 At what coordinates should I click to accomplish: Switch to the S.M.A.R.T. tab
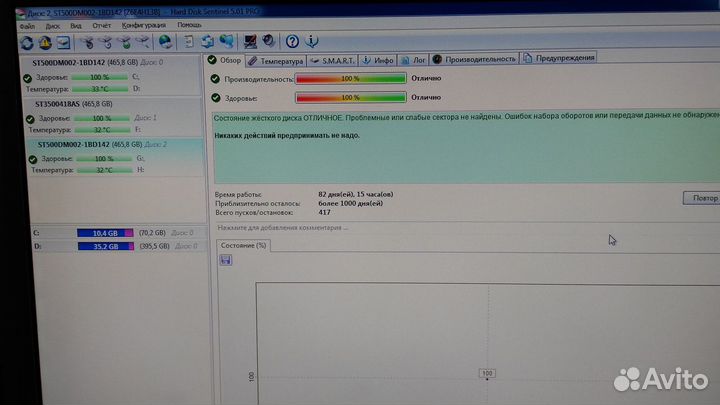(x=332, y=61)
